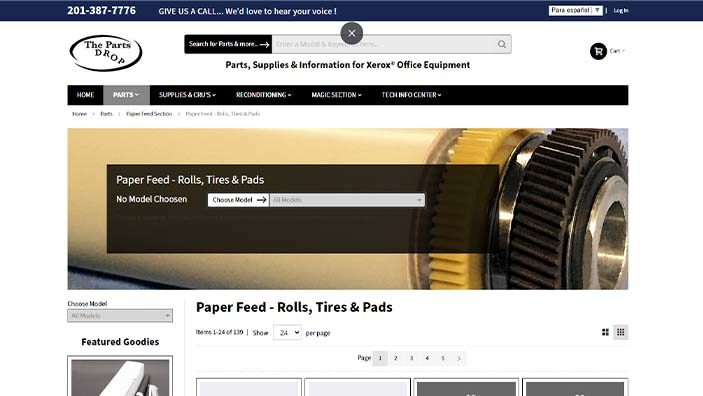Go to page 5
This screenshot has height=396, width=703.
(x=443, y=358)
